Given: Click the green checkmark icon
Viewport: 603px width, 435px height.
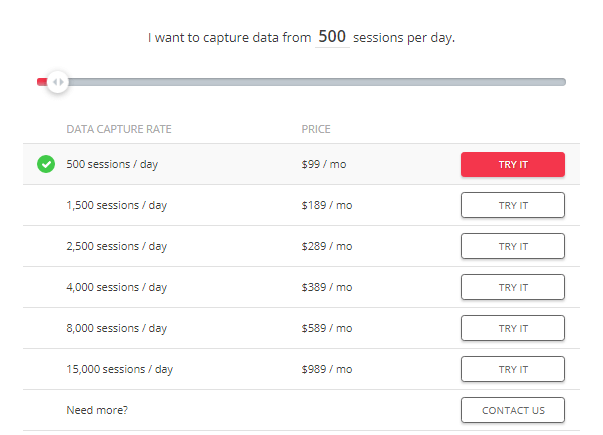Looking at the screenshot, I should (x=46, y=164).
